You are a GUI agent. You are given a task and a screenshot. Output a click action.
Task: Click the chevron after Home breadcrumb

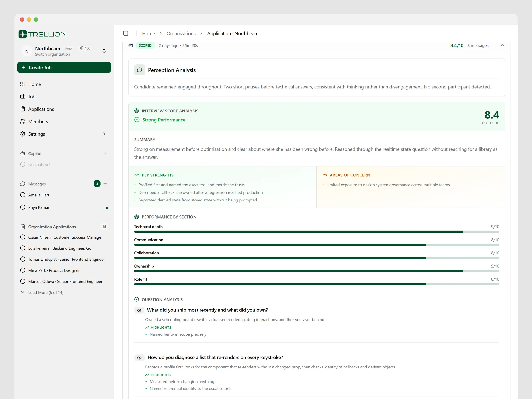tap(161, 33)
